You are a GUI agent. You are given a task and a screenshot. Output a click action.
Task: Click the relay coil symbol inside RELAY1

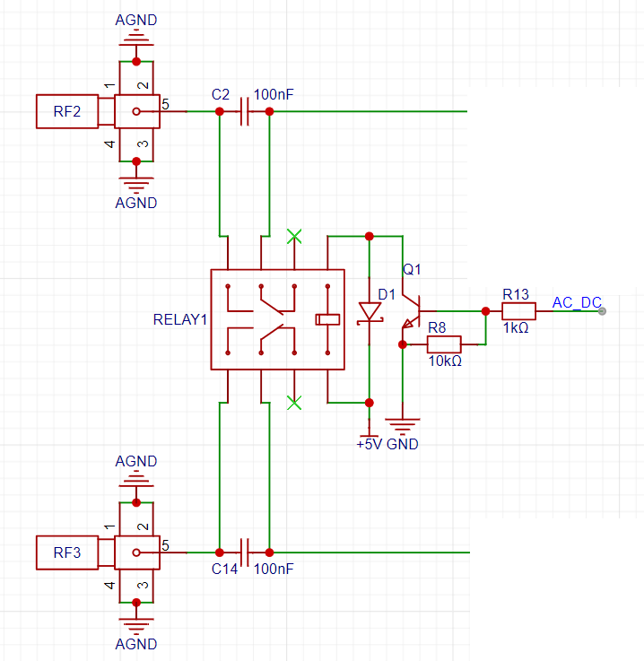(327, 319)
